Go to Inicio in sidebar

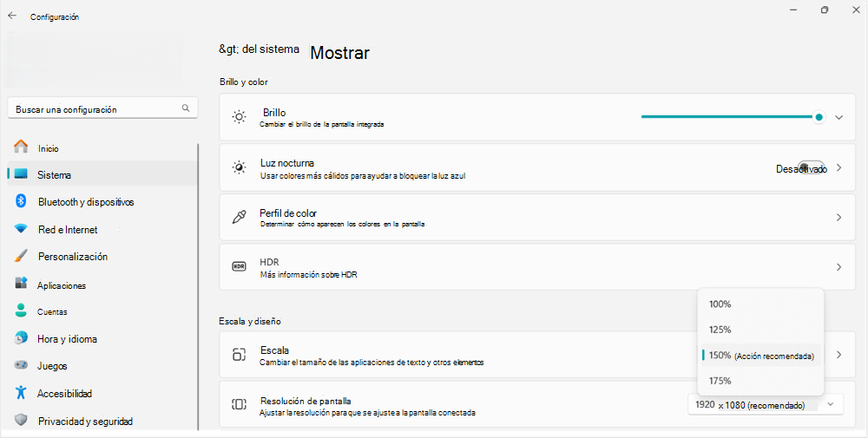[x=102, y=147]
